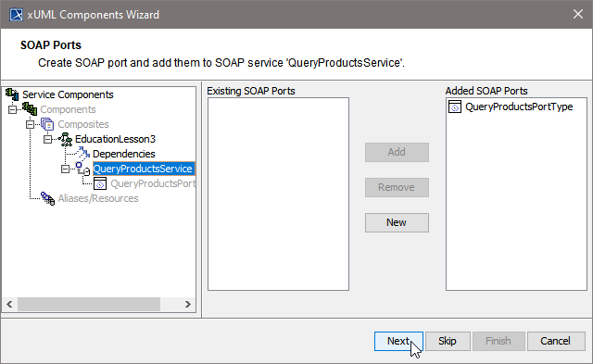Viewport: 593px width, 364px height.
Task: Collapse the QueryProductsService node
Action: 65,169
